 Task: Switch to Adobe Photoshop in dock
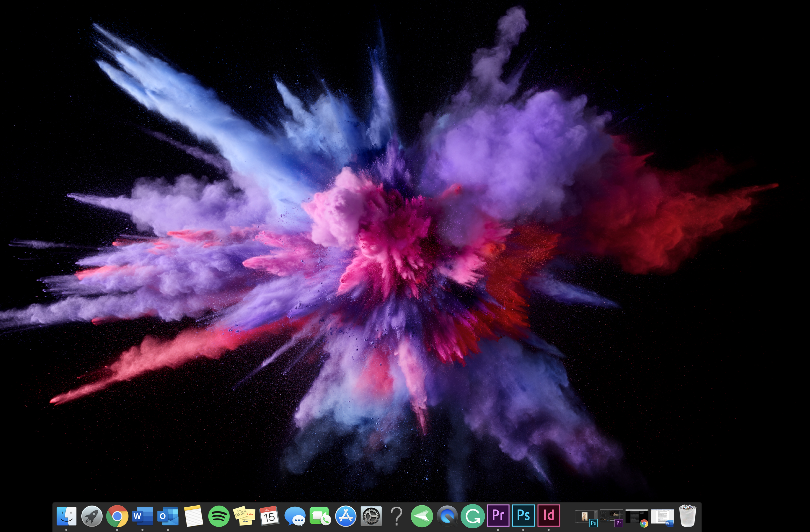click(523, 515)
